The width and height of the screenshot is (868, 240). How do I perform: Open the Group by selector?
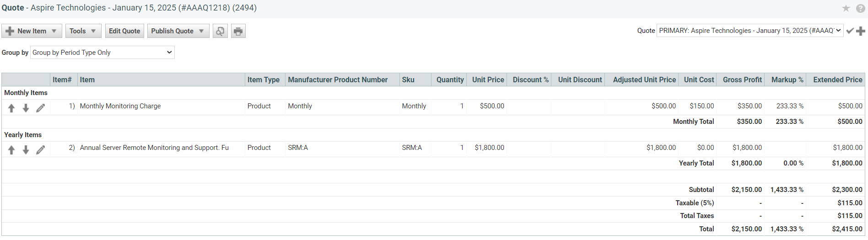tap(102, 53)
